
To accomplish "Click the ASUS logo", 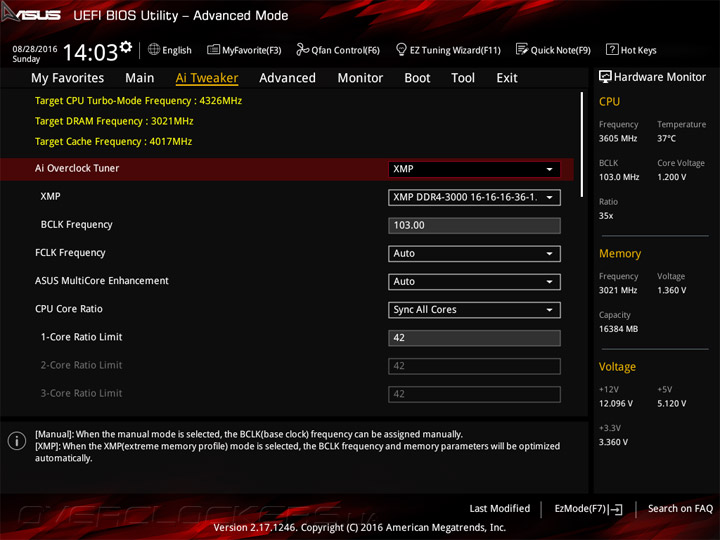I will click(31, 14).
